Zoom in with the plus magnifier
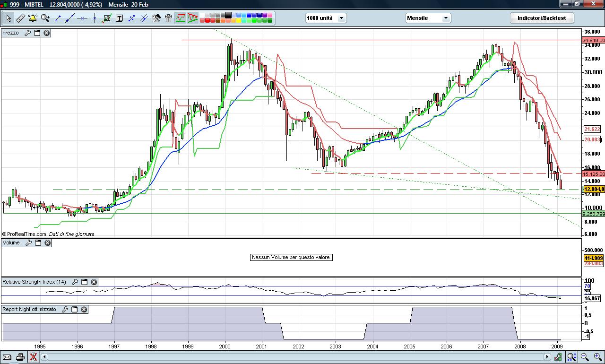Screen dimensions: 605x364 [597, 357]
